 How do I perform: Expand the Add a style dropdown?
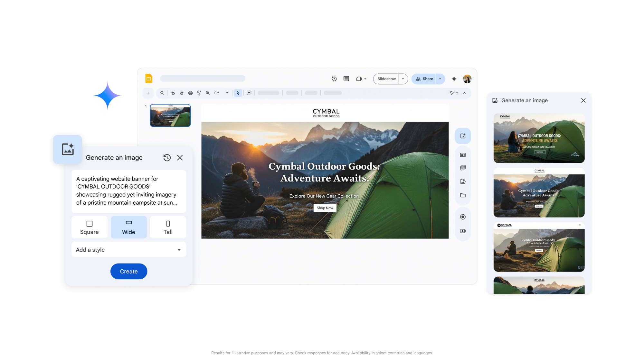pyautogui.click(x=128, y=250)
